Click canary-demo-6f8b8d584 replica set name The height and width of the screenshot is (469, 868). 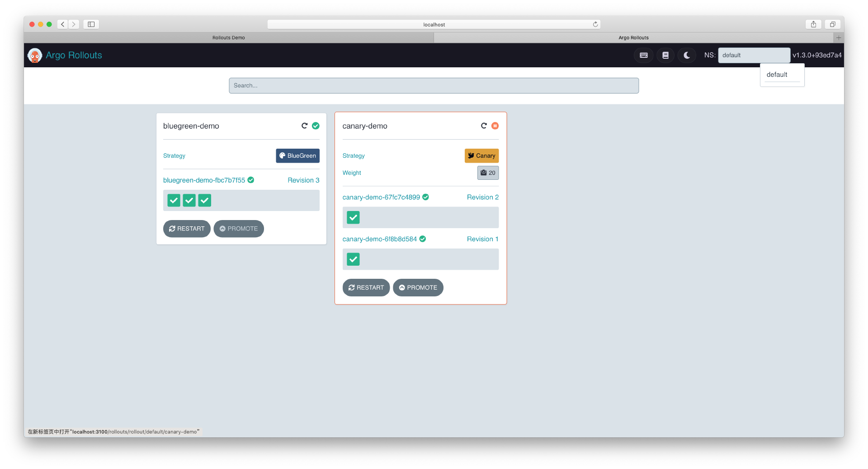[380, 239]
